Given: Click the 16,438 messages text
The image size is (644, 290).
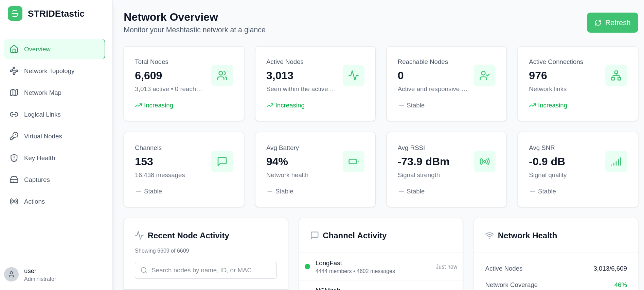Looking at the screenshot, I should click(x=160, y=175).
